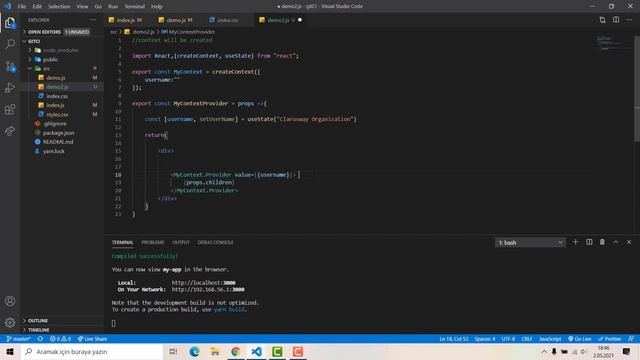Synchronize changes from status bar
Screen dimensions: 640x360
coord(40,339)
